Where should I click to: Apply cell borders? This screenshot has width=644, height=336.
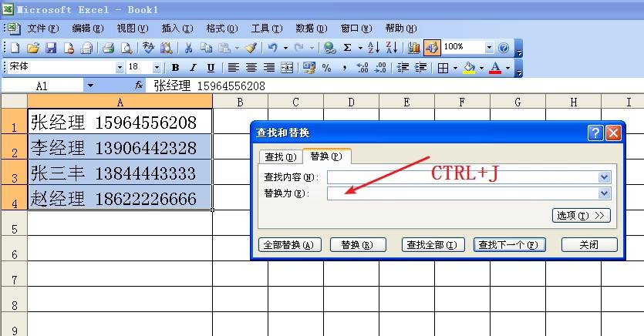[443, 68]
